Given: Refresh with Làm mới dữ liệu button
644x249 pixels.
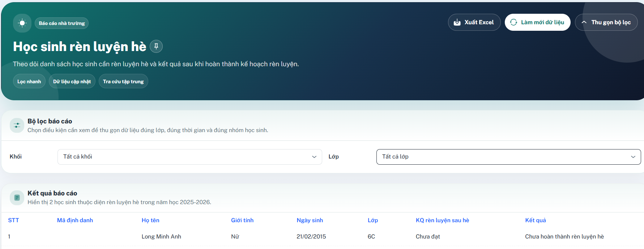Looking at the screenshot, I should [x=537, y=22].
